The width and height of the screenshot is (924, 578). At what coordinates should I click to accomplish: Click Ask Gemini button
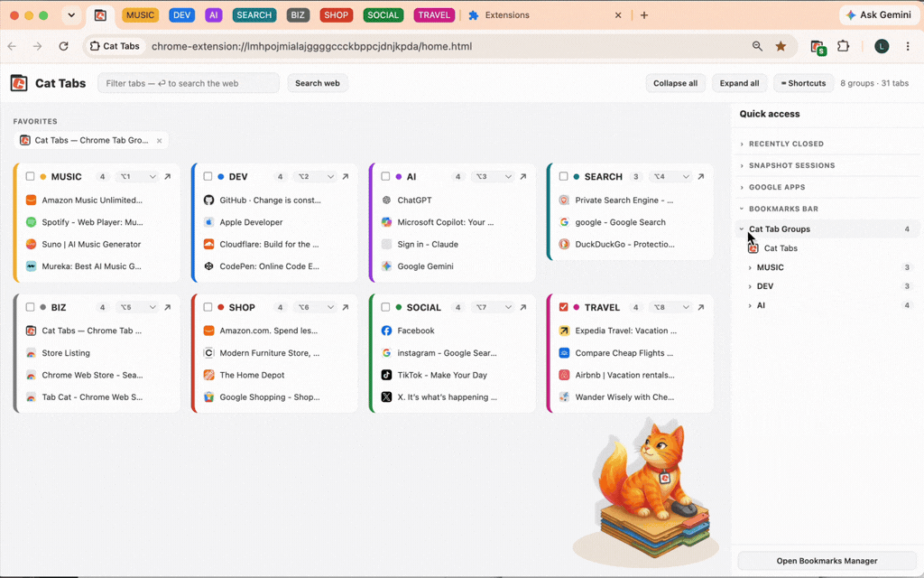[x=879, y=15]
